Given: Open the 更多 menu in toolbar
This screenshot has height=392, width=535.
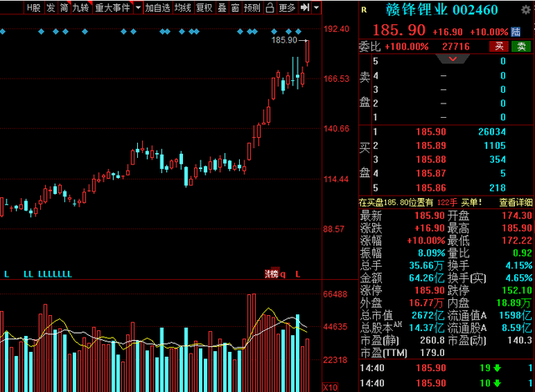Looking at the screenshot, I should pos(287,8).
